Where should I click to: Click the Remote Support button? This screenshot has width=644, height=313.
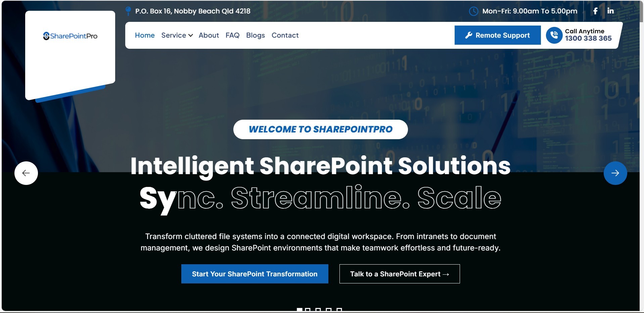click(x=498, y=35)
